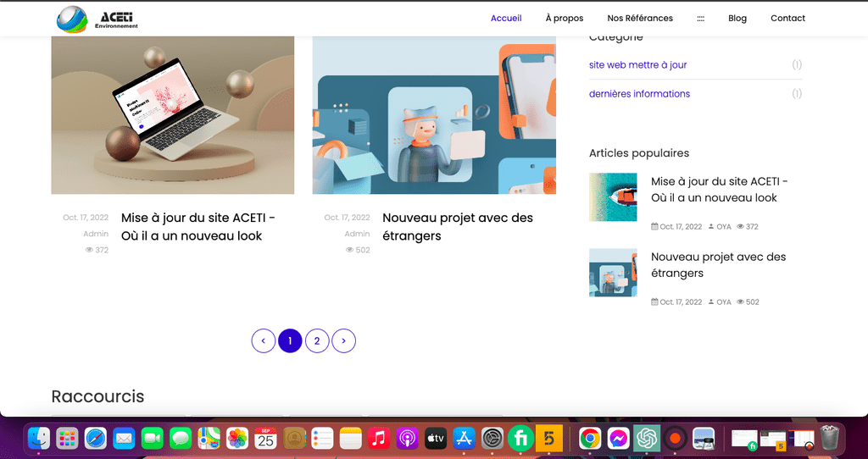Open Preview app in the dock
The height and width of the screenshot is (459, 868).
(x=704, y=439)
